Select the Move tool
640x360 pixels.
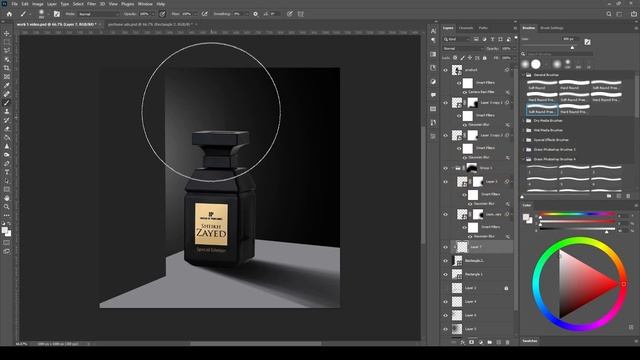coord(7,33)
